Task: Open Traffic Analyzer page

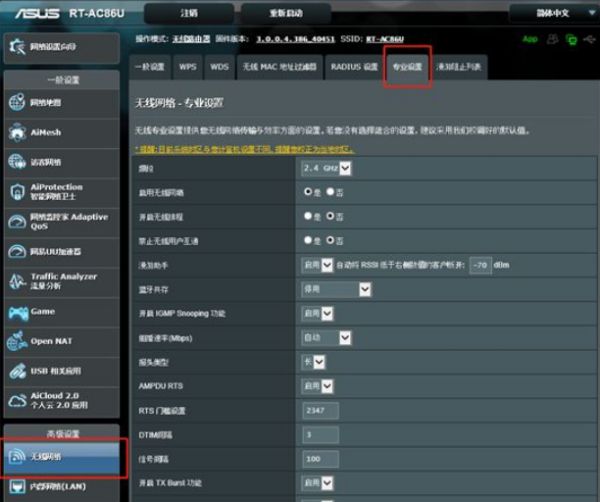Action: click(x=60, y=283)
